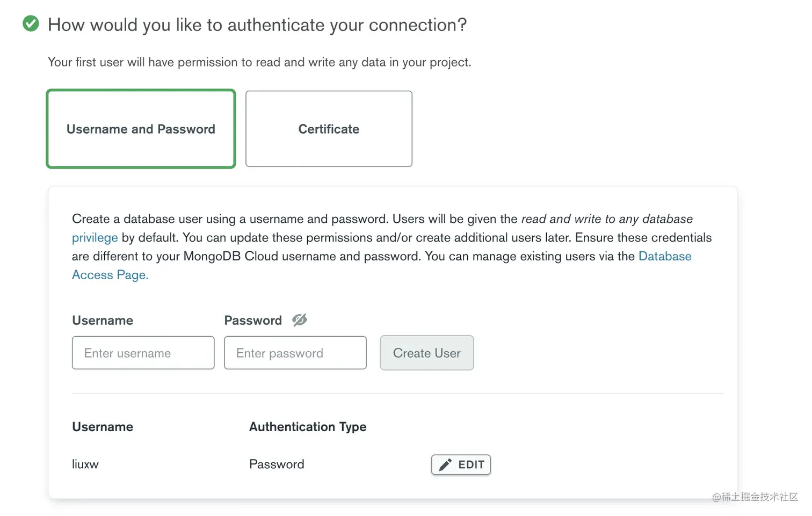The height and width of the screenshot is (516, 812).
Task: Click the Password auth type for liuxw
Action: 277,464
